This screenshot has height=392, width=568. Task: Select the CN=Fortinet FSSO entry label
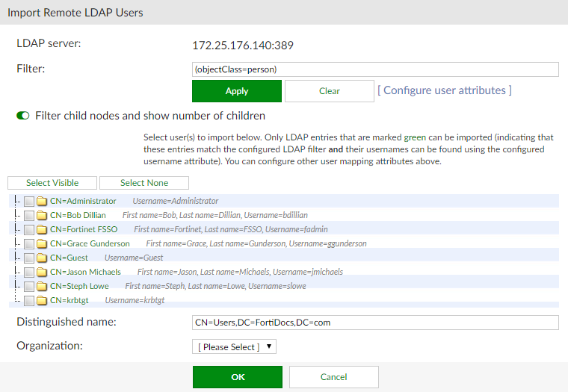coord(84,229)
